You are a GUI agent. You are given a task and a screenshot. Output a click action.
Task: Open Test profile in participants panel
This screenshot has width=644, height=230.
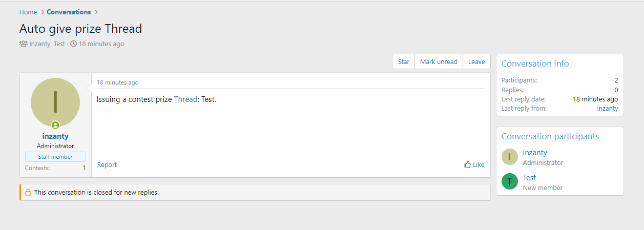(529, 178)
